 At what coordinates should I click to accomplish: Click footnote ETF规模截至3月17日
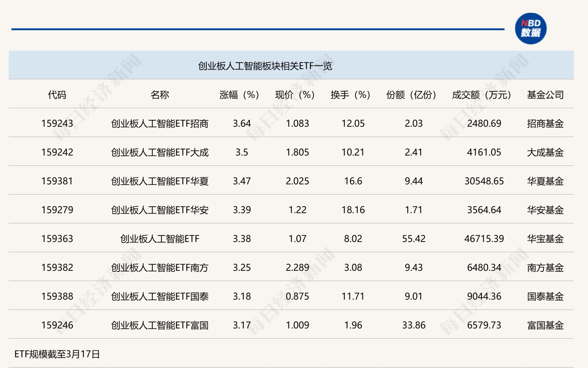tap(57, 354)
